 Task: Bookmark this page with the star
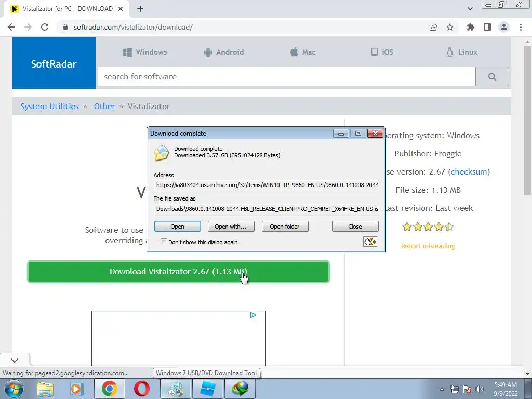[x=450, y=27]
